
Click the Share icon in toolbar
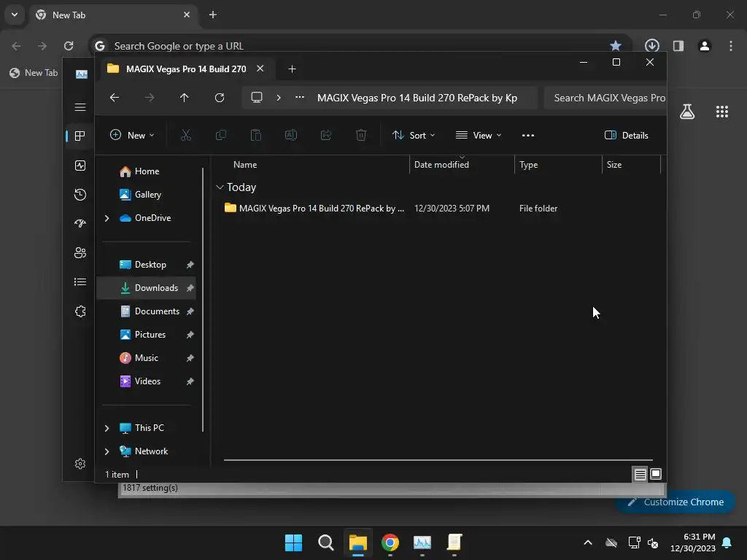[326, 135]
